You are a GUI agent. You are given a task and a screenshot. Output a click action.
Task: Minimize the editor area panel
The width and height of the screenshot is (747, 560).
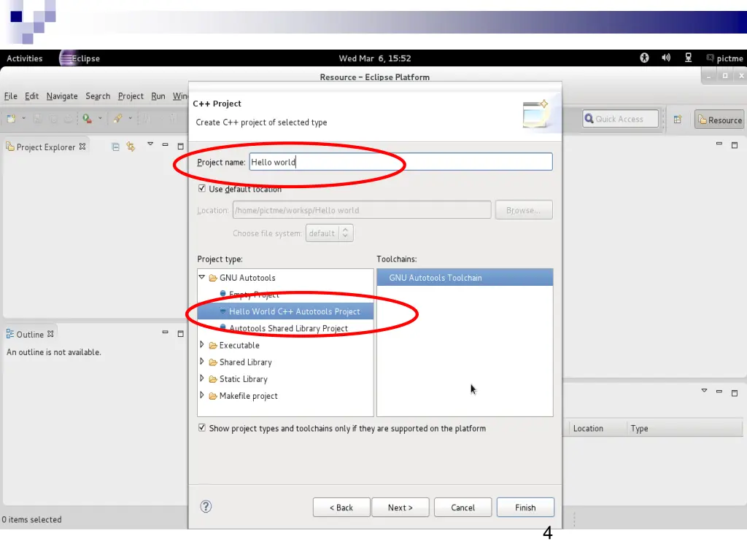[x=719, y=144]
